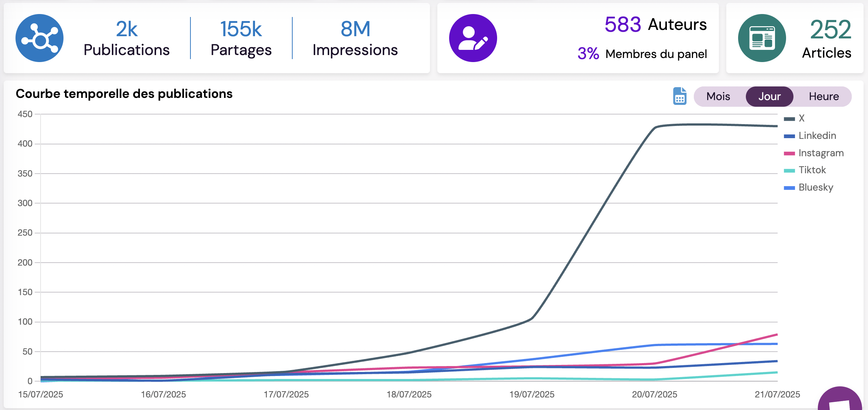This screenshot has height=410, width=868.
Task: Click the green articles newspaper icon
Action: [x=762, y=38]
